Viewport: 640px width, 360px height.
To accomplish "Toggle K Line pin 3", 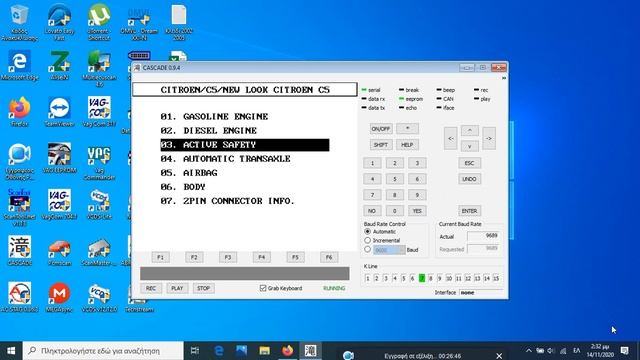I will click(x=386, y=278).
